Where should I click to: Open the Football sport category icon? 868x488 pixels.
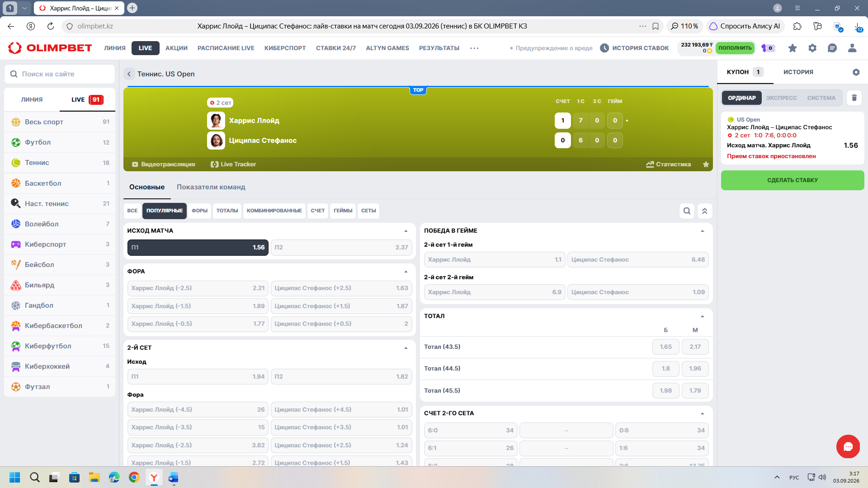tap(16, 142)
